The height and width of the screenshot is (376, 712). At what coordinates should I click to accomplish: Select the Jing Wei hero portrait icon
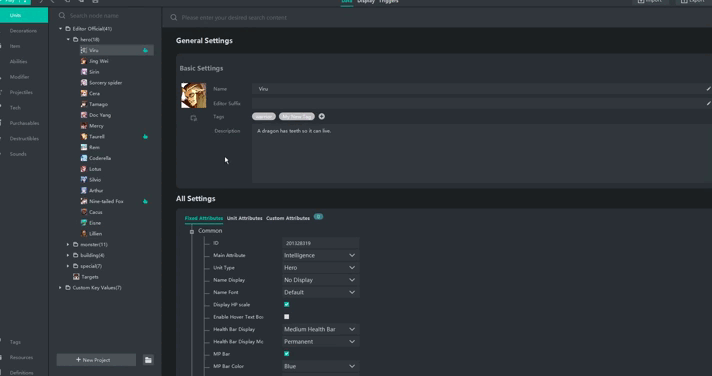pyautogui.click(x=84, y=61)
